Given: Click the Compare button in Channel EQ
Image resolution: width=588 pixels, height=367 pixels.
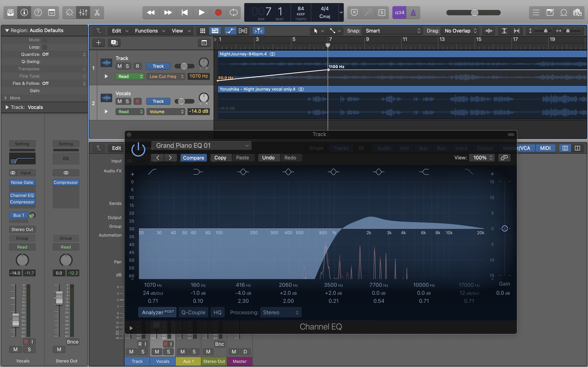Looking at the screenshot, I should coord(194,157).
